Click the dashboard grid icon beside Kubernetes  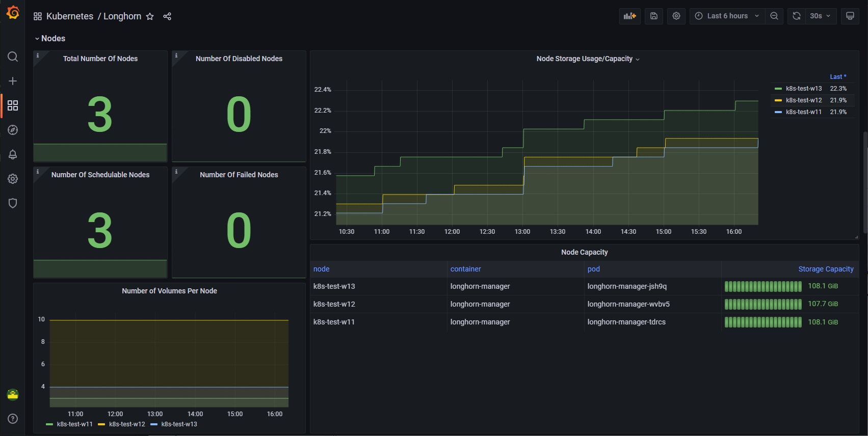pyautogui.click(x=38, y=16)
